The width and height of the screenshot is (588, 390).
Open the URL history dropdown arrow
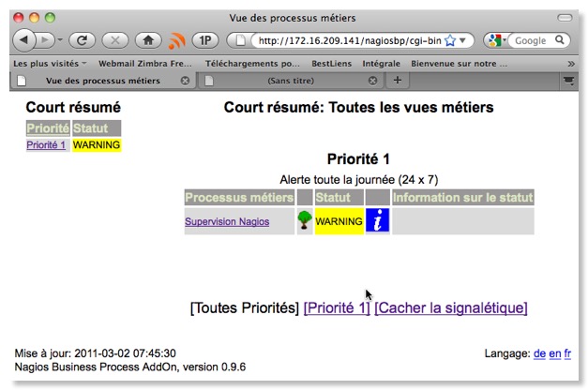463,41
